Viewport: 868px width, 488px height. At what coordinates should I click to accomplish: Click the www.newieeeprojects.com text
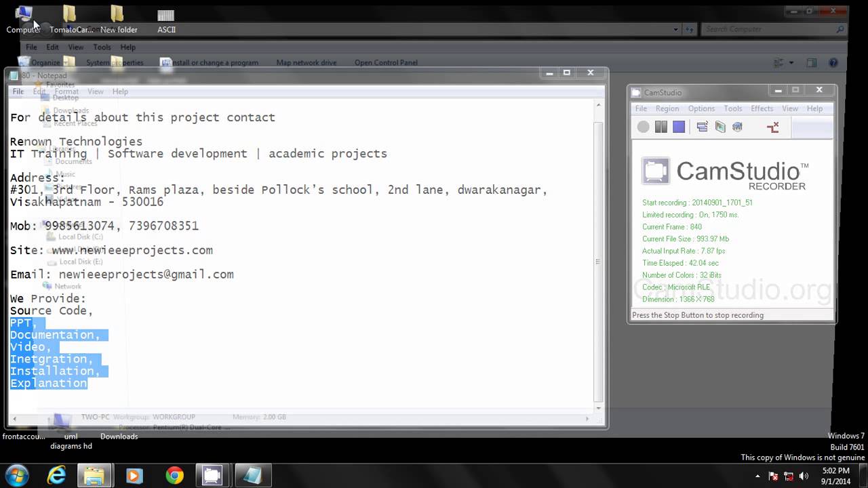(x=132, y=250)
